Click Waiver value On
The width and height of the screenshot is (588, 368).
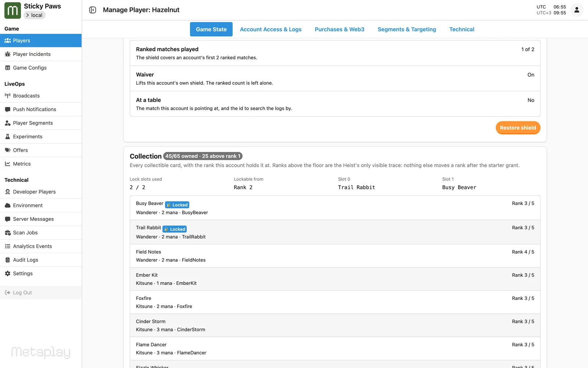pos(531,75)
